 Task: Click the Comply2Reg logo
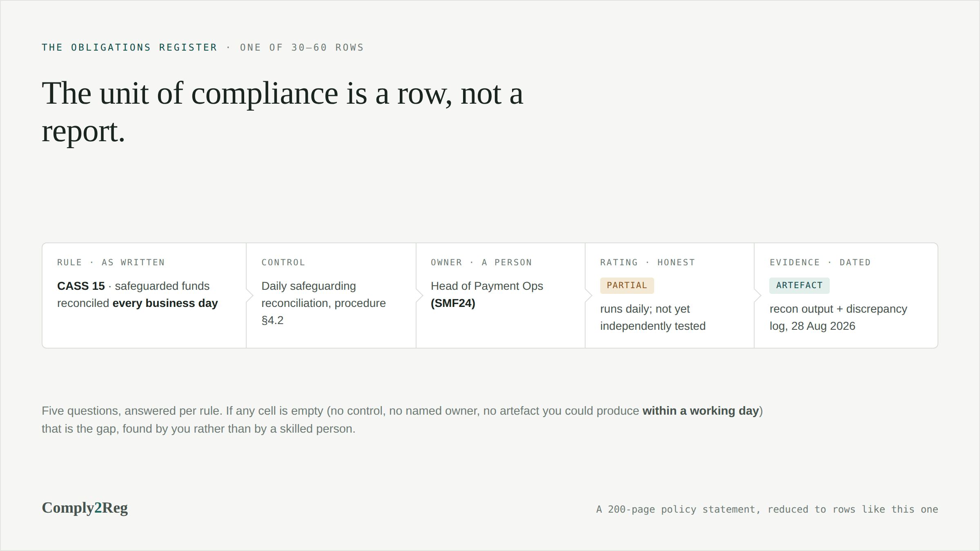coord(85,508)
